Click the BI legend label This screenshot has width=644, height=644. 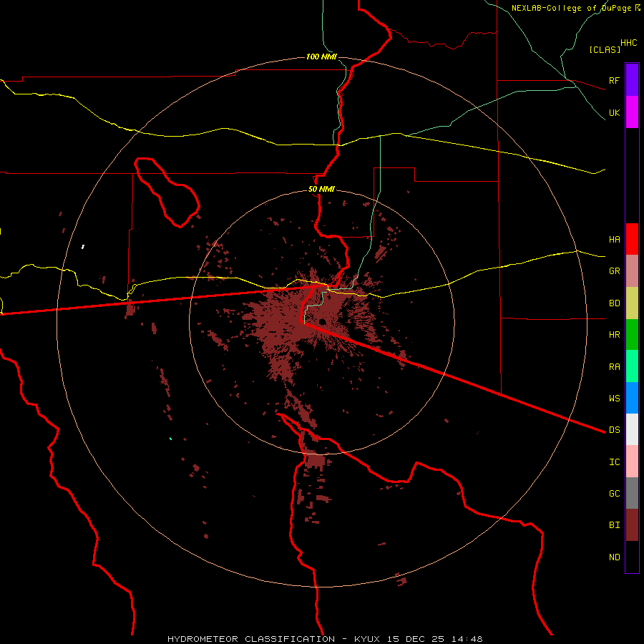(614, 525)
